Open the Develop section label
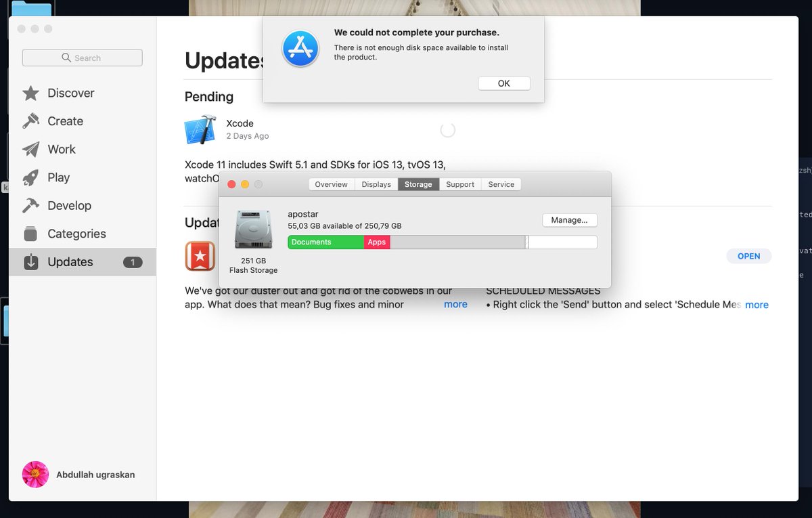Image resolution: width=812 pixels, height=518 pixels. tap(70, 206)
